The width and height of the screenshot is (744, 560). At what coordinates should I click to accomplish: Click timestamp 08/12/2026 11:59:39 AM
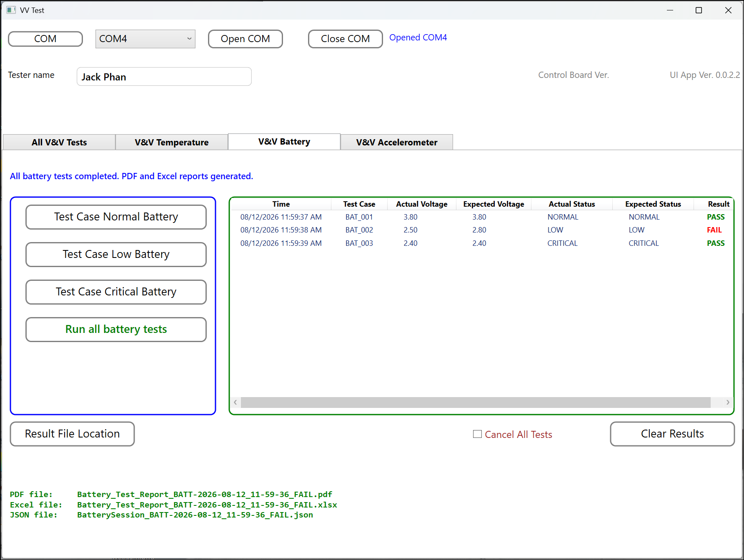pos(281,243)
